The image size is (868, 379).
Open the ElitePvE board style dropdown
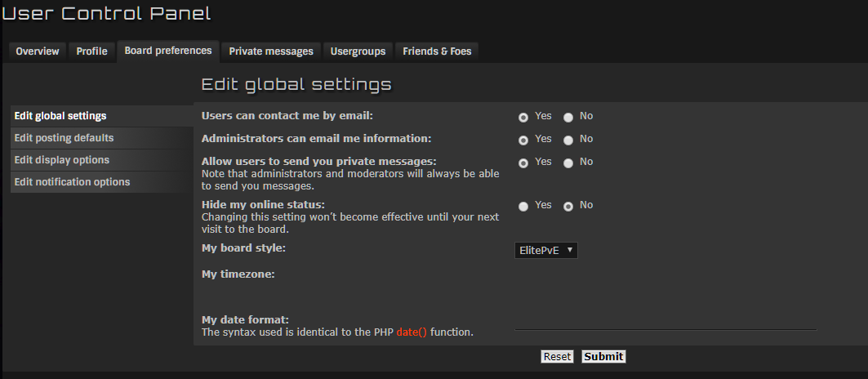tap(545, 251)
